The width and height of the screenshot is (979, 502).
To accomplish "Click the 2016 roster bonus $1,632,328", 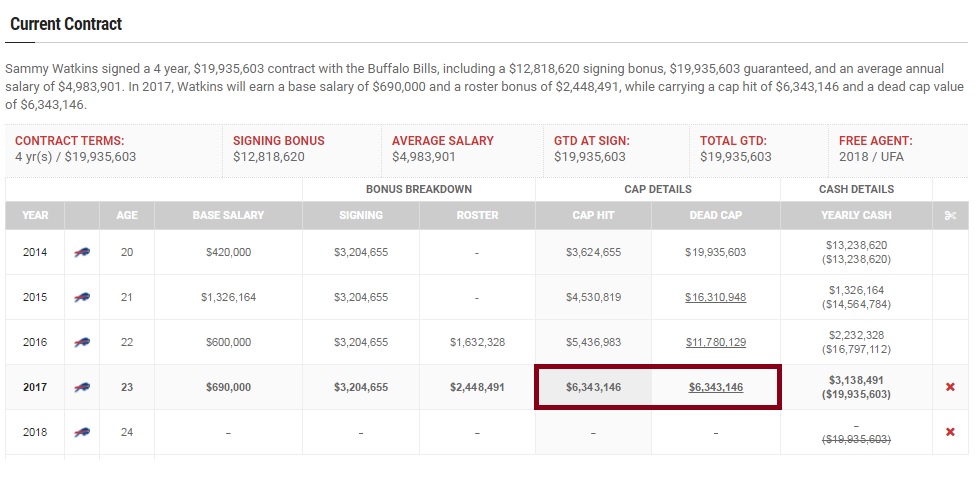I will coord(477,342).
